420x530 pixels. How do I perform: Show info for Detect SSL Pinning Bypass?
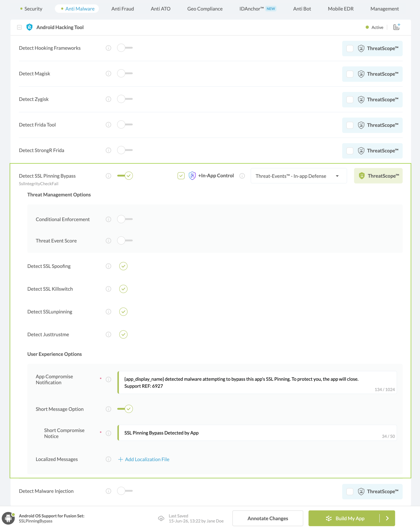[x=108, y=176]
